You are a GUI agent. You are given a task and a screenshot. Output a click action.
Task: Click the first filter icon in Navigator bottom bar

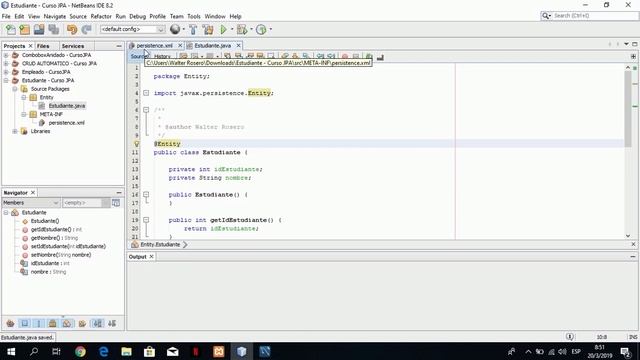10,324
